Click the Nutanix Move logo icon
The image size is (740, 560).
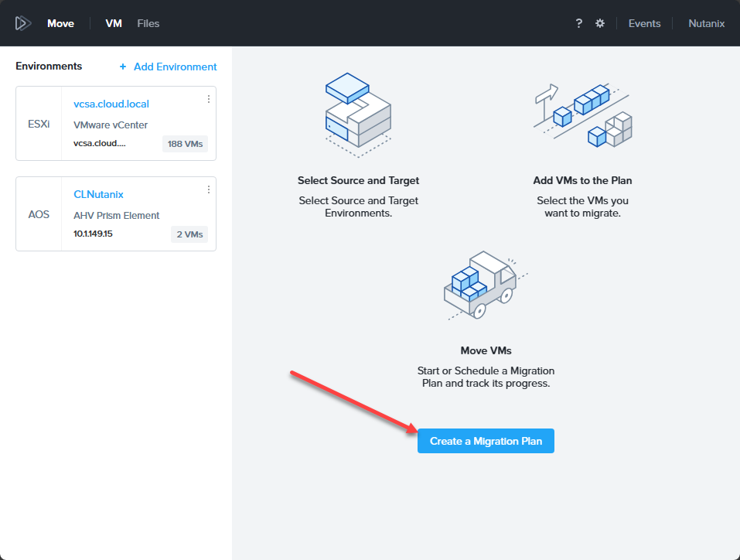(22, 23)
